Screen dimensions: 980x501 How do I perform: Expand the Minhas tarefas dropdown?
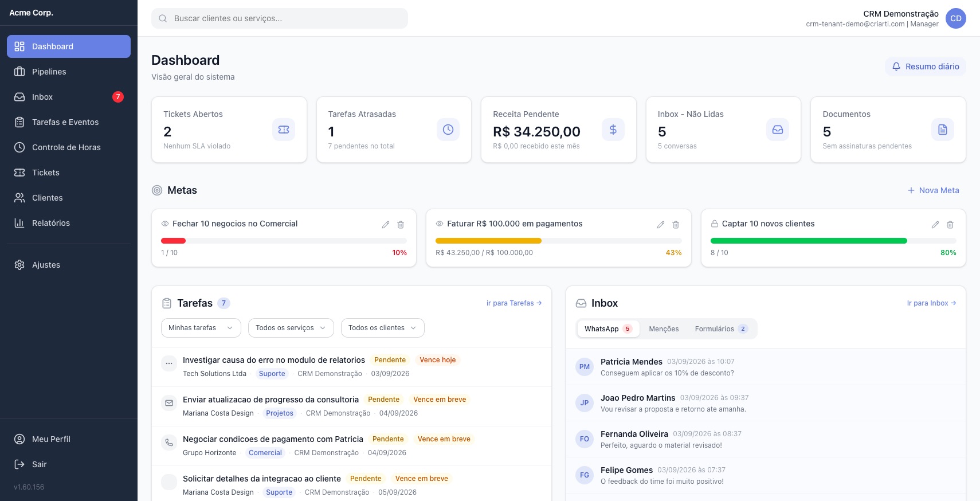(201, 328)
